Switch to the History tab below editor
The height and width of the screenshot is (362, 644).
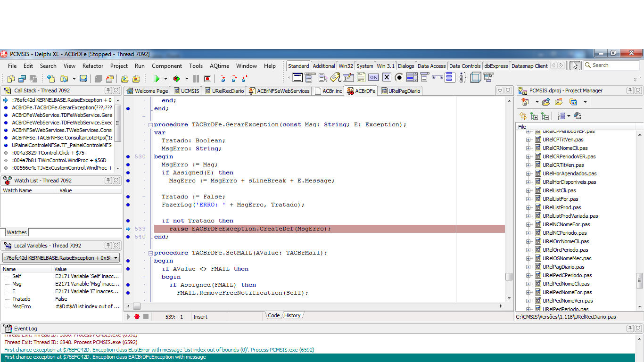[292, 316]
